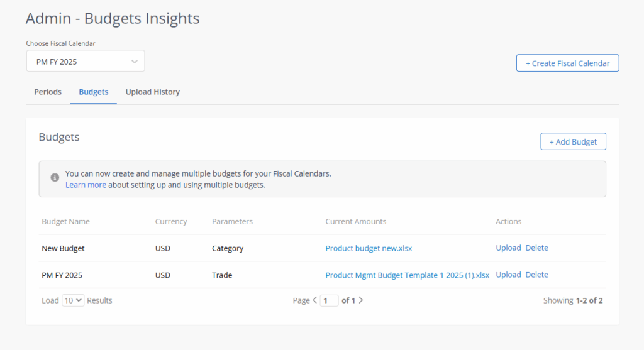Screen dimensions: 644x350
Task: Click the Create Fiscal Calendar button
Action: 567,63
